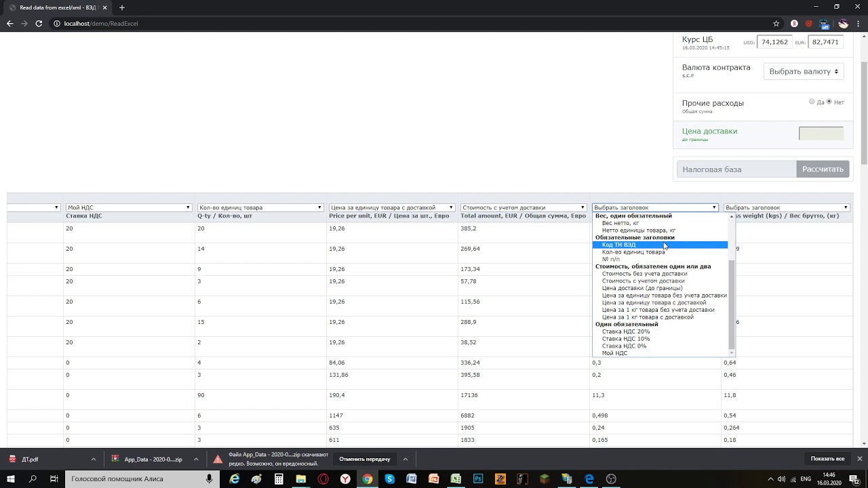Open Photoshop from the taskbar
The height and width of the screenshot is (488, 868).
(478, 479)
